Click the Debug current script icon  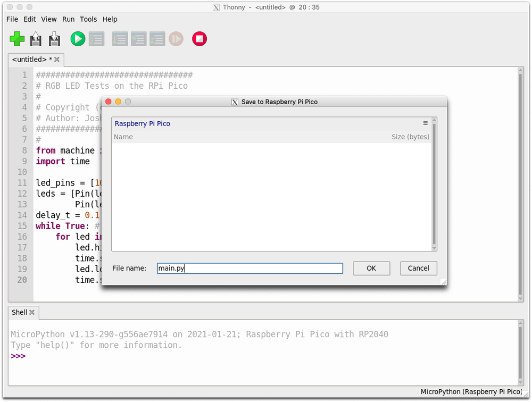(x=97, y=39)
